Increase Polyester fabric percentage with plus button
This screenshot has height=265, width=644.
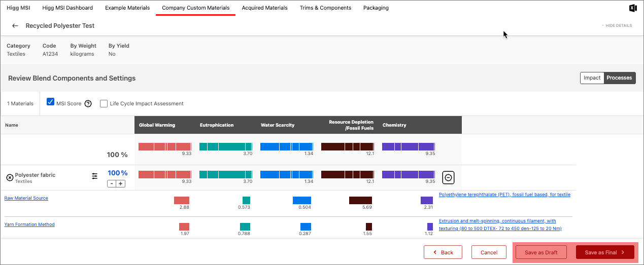pos(121,183)
